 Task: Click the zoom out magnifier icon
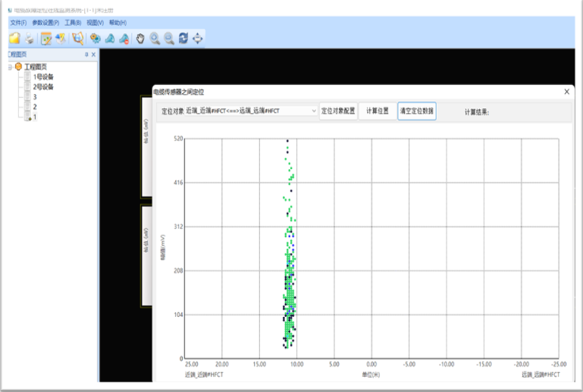[169, 38]
